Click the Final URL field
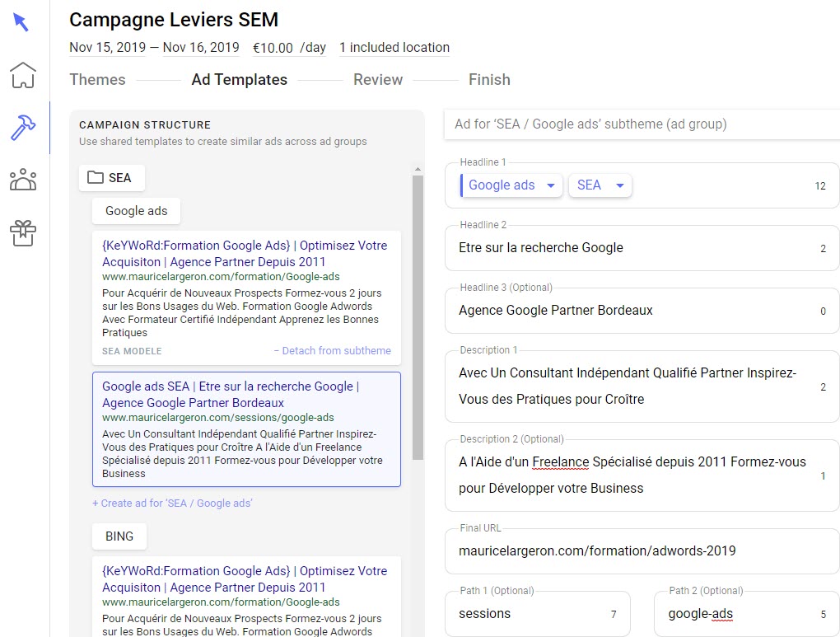The height and width of the screenshot is (637, 840). (642, 550)
